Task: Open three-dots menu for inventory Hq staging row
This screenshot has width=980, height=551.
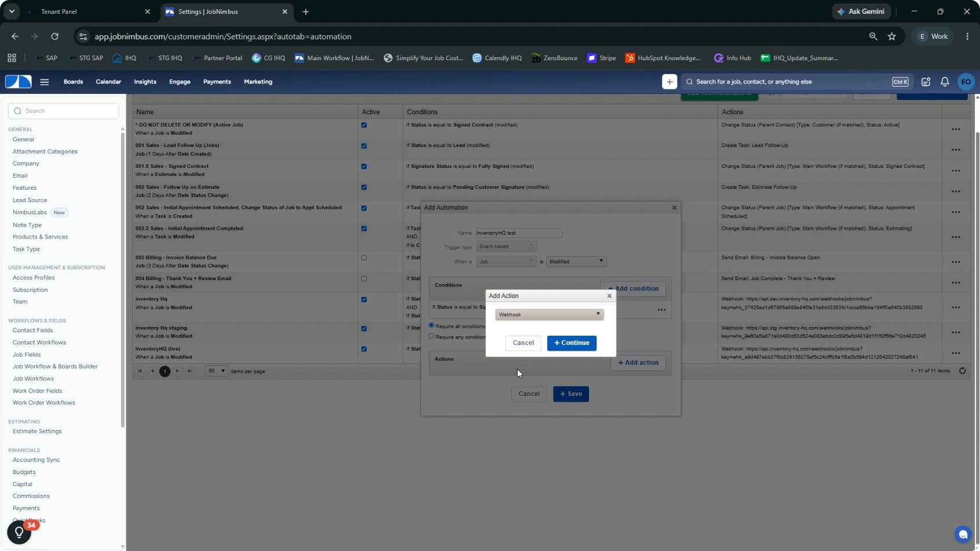Action: coord(956,332)
